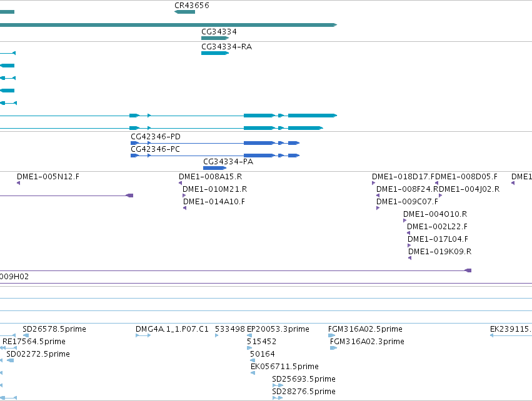
Task: Select the first exon of CG42346-PD
Action: 134,143
